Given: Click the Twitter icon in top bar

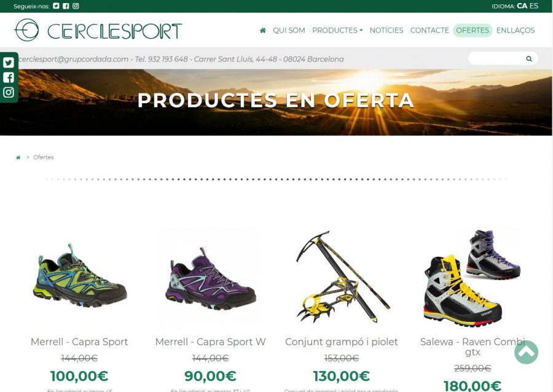Looking at the screenshot, I should (56, 6).
